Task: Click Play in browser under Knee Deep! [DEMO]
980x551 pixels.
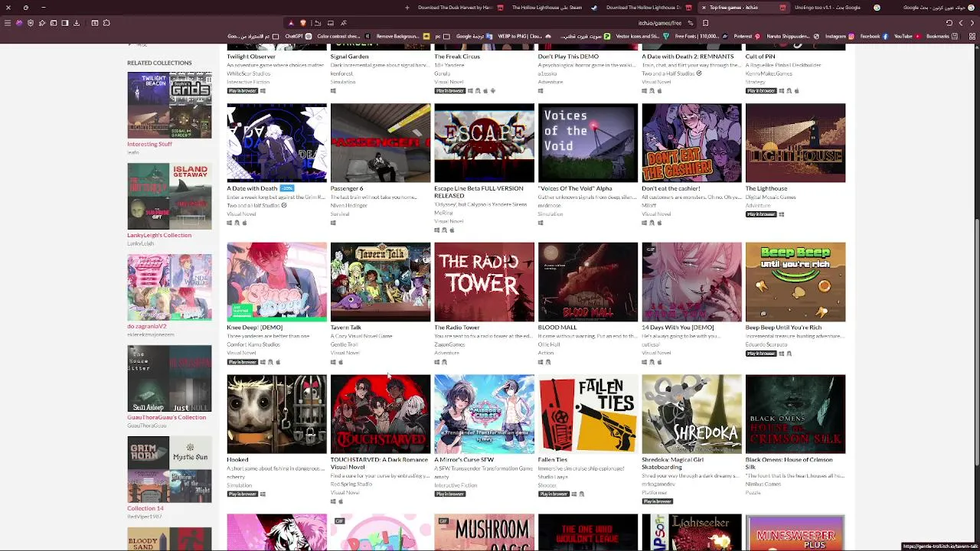Action: (242, 362)
